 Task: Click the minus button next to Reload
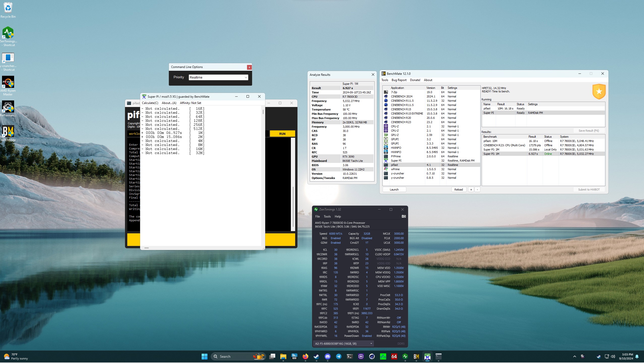point(477,190)
